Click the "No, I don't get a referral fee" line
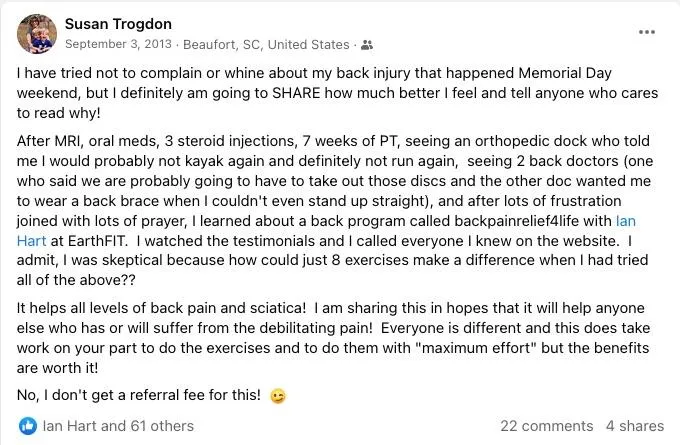The width and height of the screenshot is (680, 445). (x=139, y=395)
